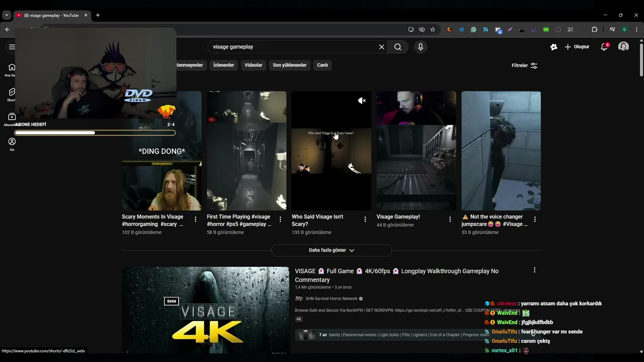Open the 'Visage Gameplay!' short thumbnail
This screenshot has width=644, height=362.
(x=416, y=151)
